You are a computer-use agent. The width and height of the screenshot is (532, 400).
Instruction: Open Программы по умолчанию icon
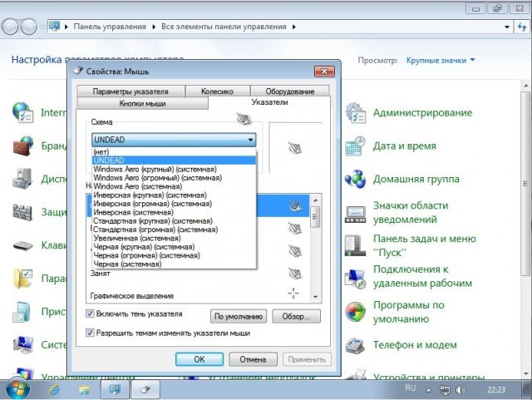[356, 312]
